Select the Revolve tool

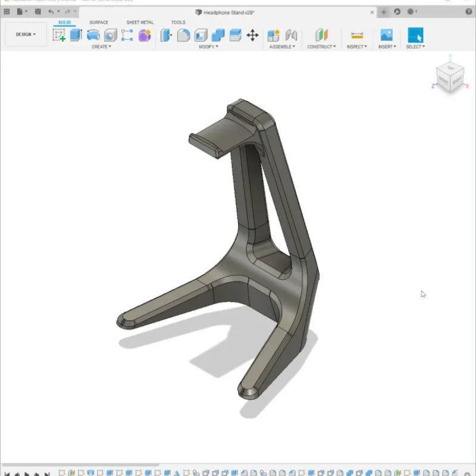93,35
